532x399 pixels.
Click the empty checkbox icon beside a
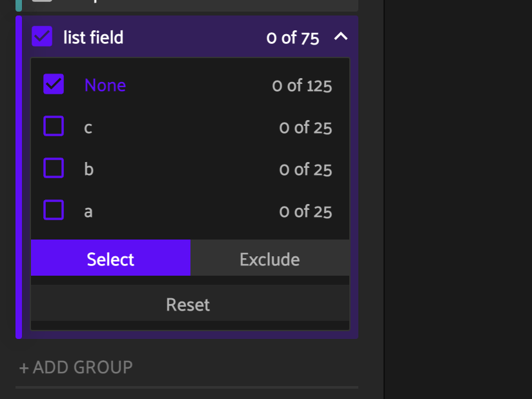(x=54, y=210)
